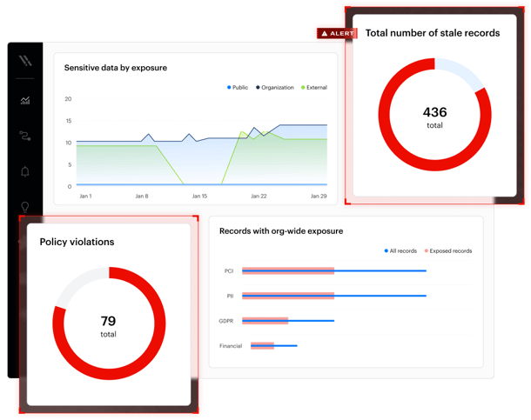Click the Records with org-wide exposure title
The height and width of the screenshot is (420, 531).
(281, 231)
